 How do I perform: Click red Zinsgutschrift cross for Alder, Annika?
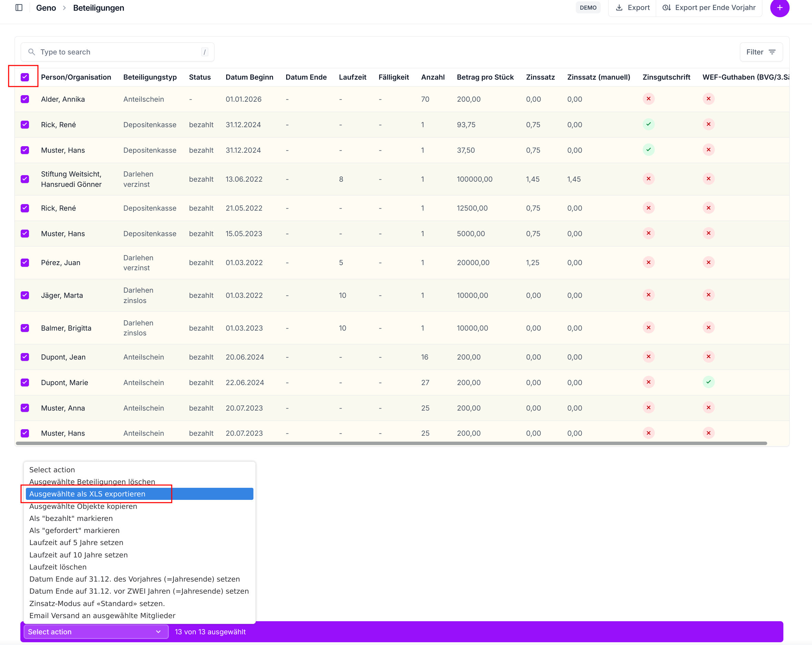(x=648, y=99)
